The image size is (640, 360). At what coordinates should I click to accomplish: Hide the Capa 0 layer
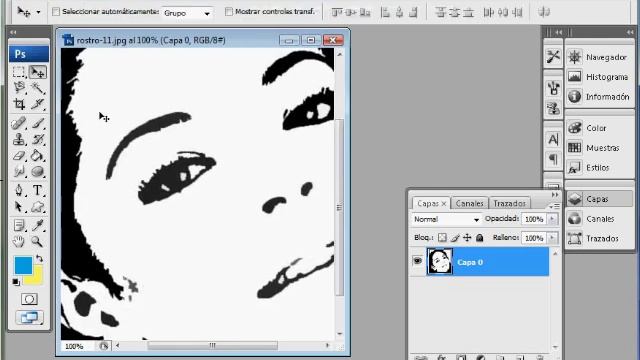click(x=417, y=260)
